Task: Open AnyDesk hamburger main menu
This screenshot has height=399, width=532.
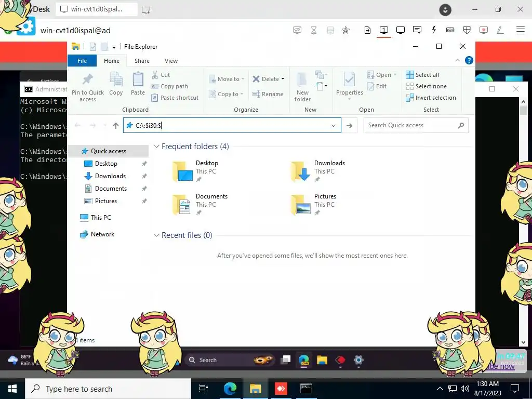Action: pos(521,30)
